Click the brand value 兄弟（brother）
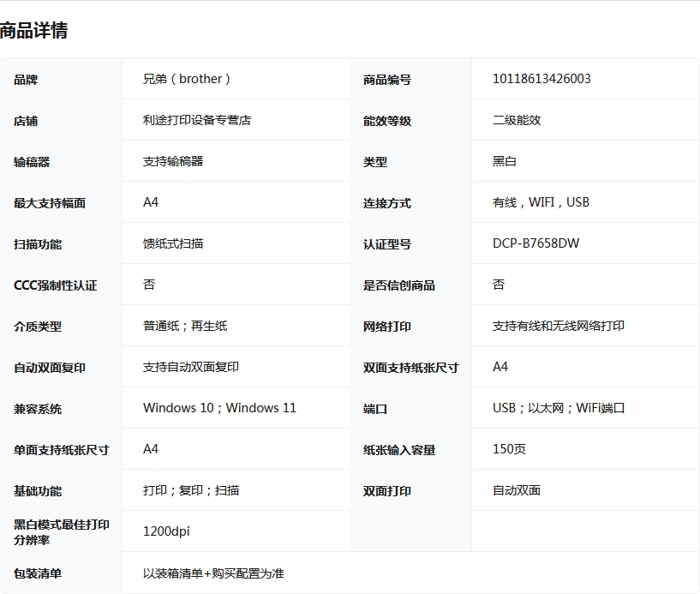The image size is (700, 594). pos(187,79)
